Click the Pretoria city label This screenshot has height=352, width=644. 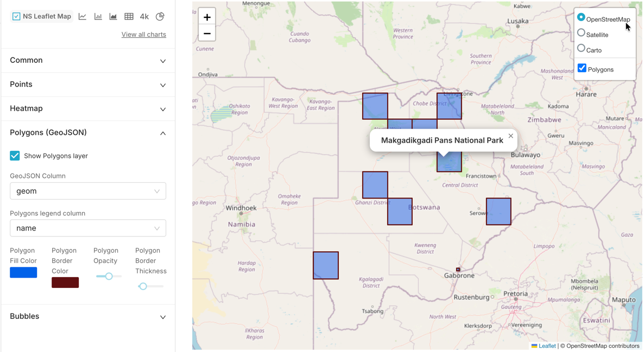click(515, 294)
